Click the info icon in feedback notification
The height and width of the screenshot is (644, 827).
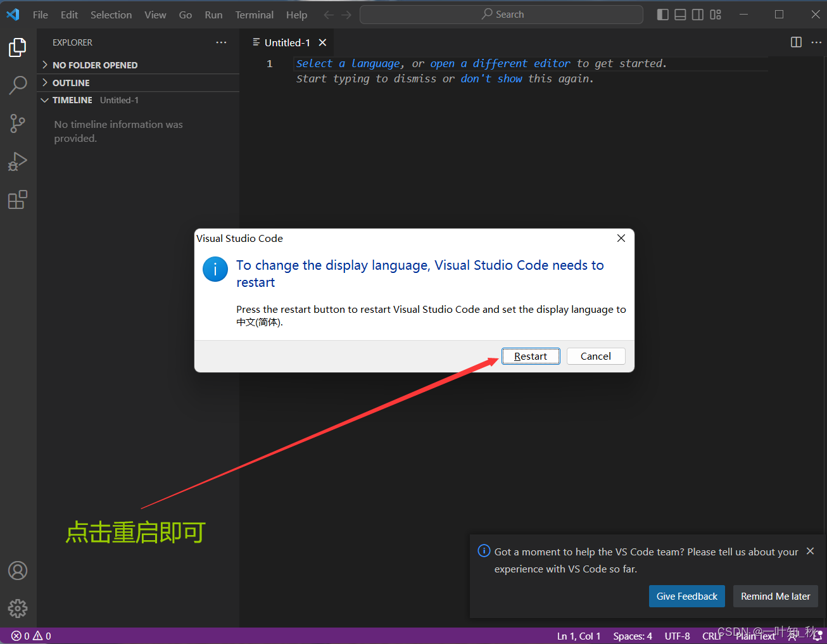point(484,551)
